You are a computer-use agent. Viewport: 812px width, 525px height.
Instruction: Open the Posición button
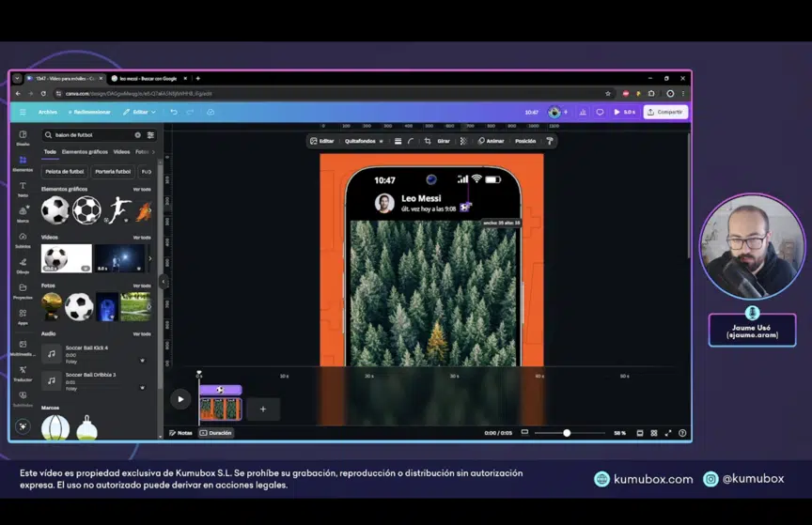[x=525, y=141]
